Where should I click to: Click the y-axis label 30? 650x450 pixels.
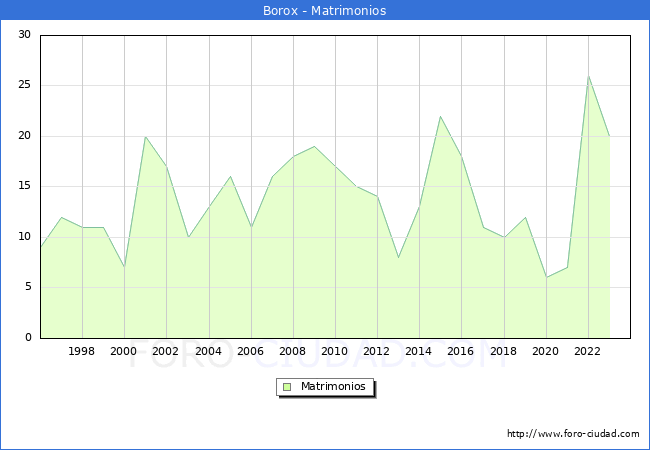pyautogui.click(x=25, y=34)
